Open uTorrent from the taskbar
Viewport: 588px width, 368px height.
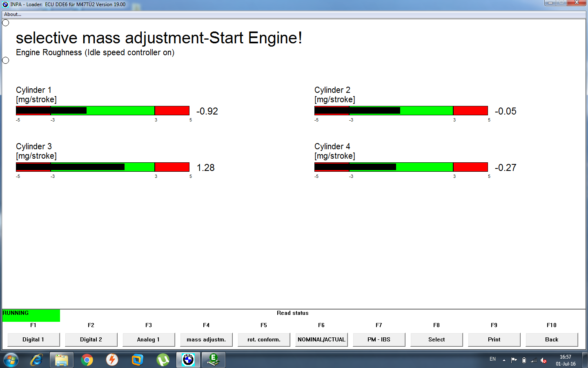pos(163,360)
